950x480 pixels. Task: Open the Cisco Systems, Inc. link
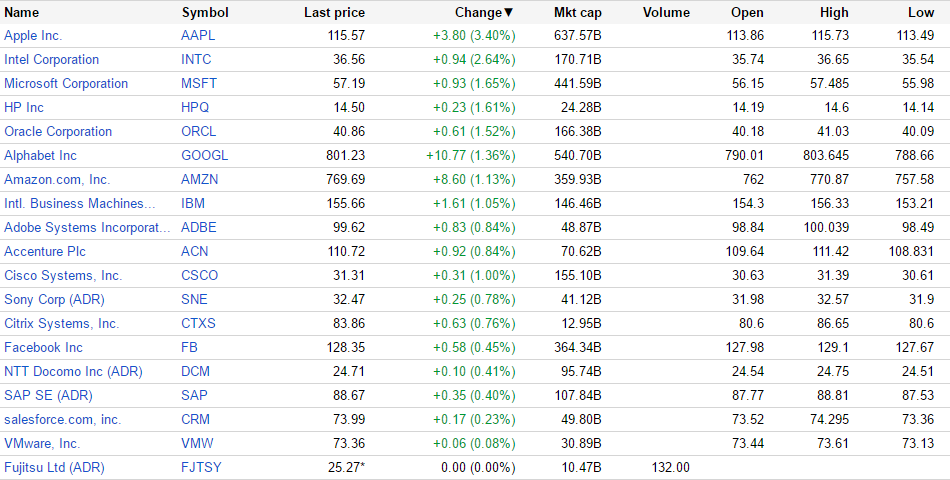tap(63, 275)
